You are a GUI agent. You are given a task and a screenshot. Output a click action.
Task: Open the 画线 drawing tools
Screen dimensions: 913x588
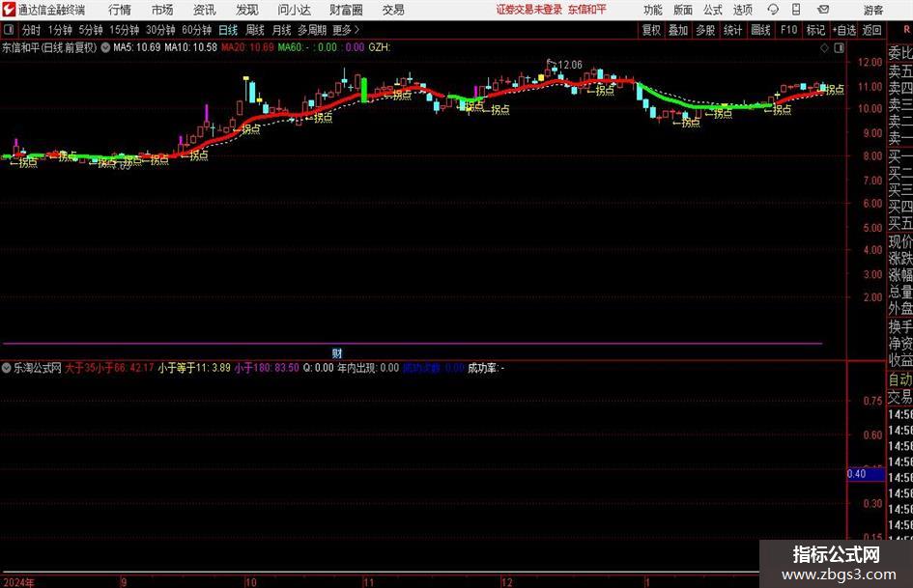click(x=760, y=30)
